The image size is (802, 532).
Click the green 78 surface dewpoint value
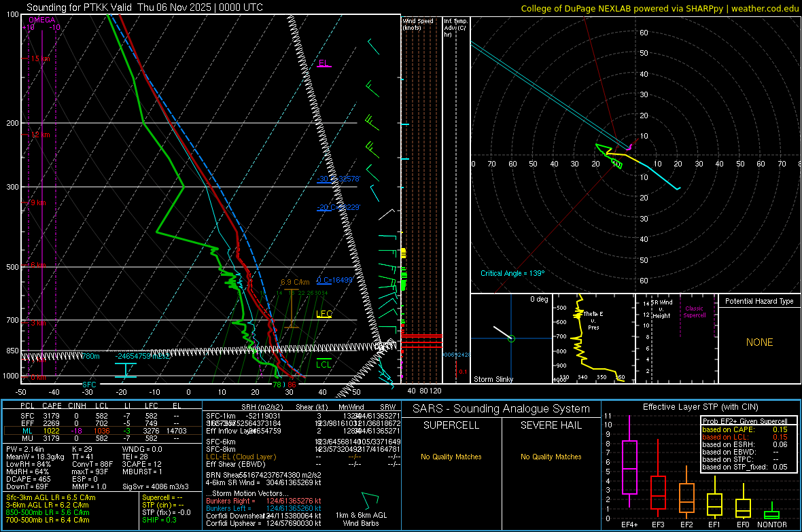[x=277, y=385]
